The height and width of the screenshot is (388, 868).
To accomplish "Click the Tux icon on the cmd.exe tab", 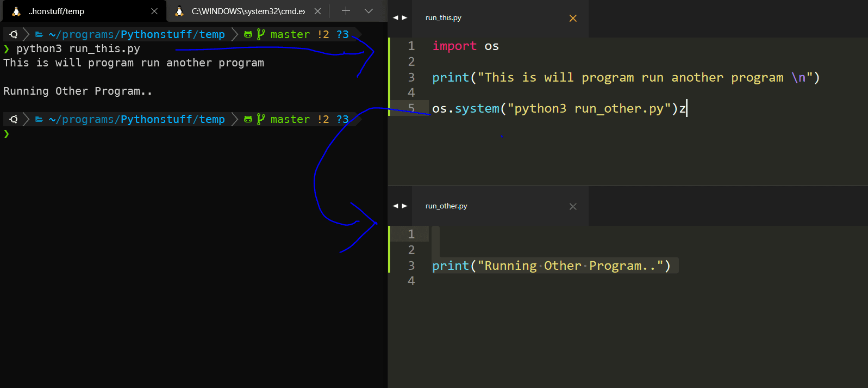I will [179, 11].
